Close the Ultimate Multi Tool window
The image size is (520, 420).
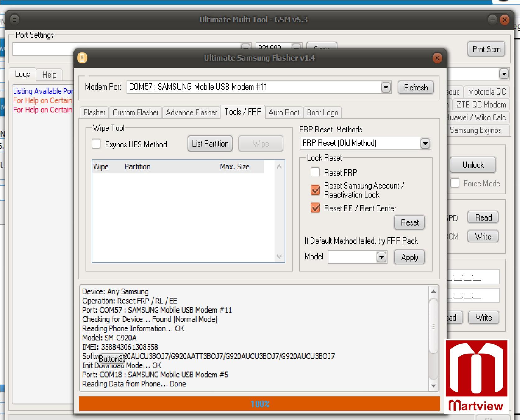tap(504, 20)
